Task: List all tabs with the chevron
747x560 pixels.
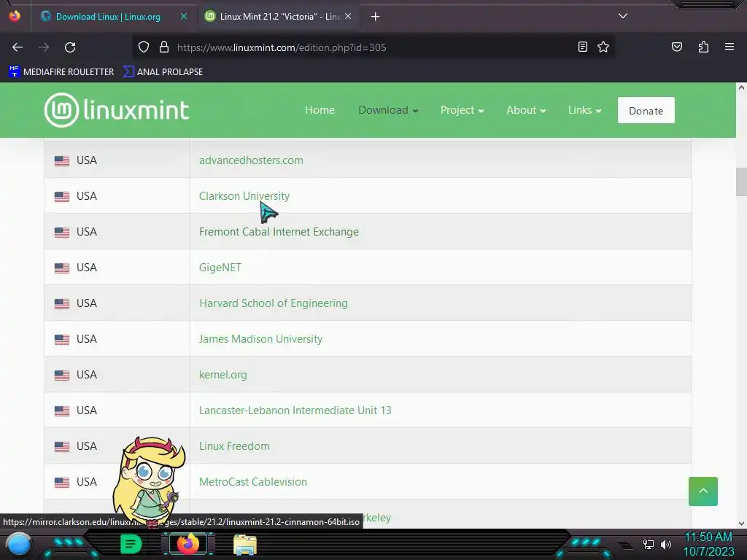Action: click(x=623, y=16)
